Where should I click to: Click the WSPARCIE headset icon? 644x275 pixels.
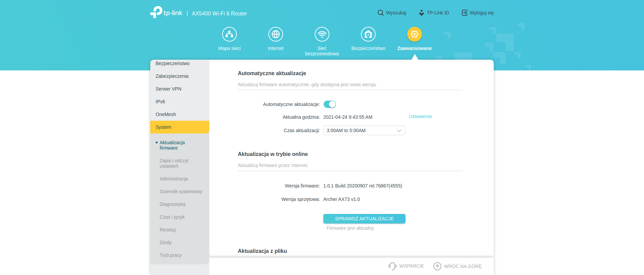392,266
